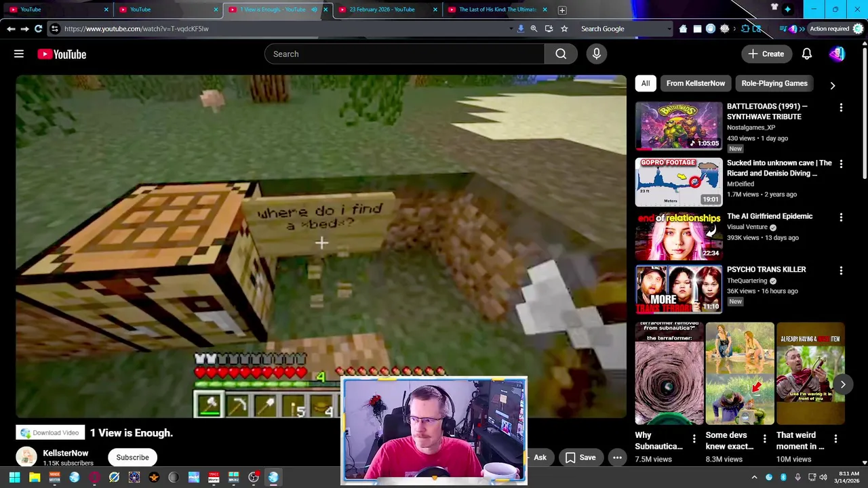The image size is (868, 488).
Task: Open the notifications bell
Action: coord(807,54)
